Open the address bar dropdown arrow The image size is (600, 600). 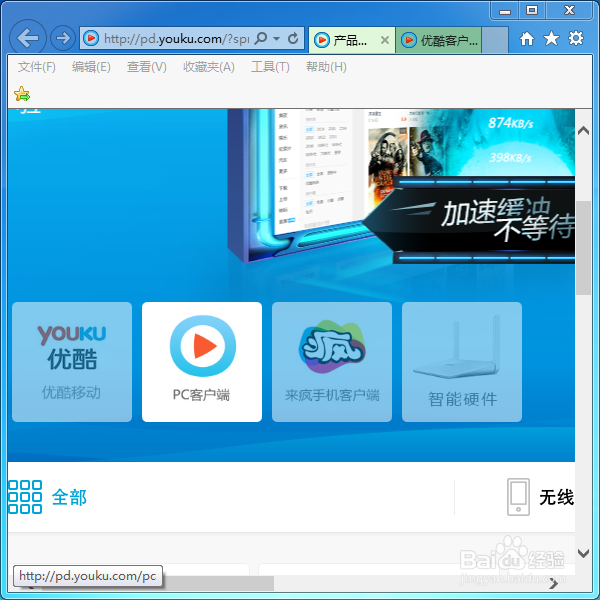pyautogui.click(x=277, y=39)
